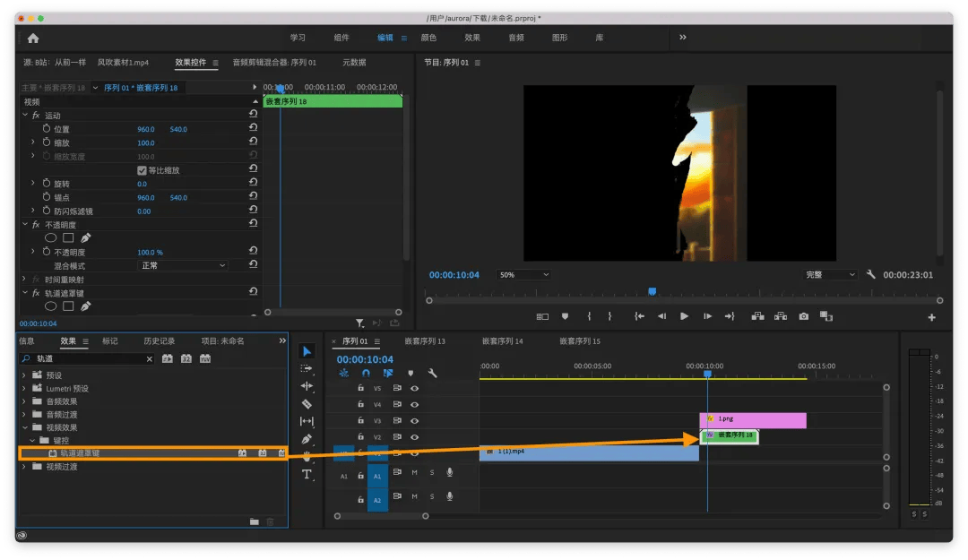Select the Slip tool
Screen dimensions: 968x560
307,421
